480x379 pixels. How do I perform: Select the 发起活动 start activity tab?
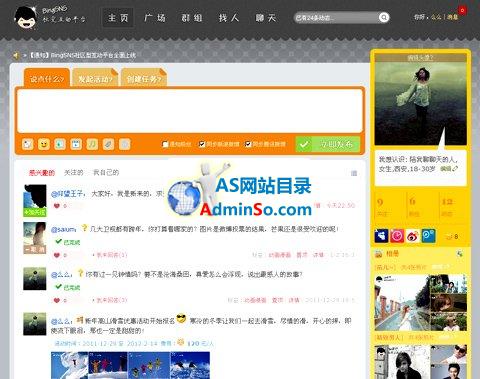pos(95,79)
